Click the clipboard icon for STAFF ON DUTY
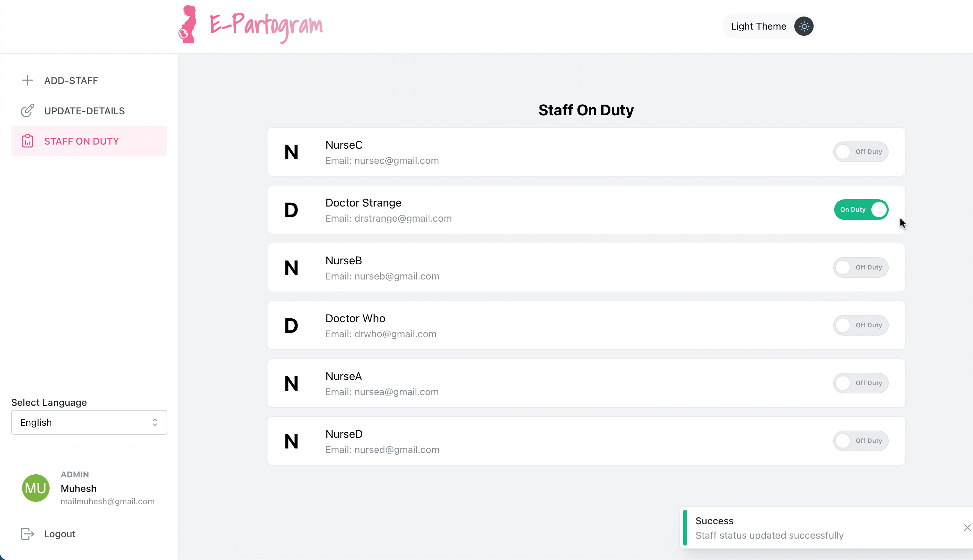Image resolution: width=973 pixels, height=560 pixels. (x=27, y=141)
